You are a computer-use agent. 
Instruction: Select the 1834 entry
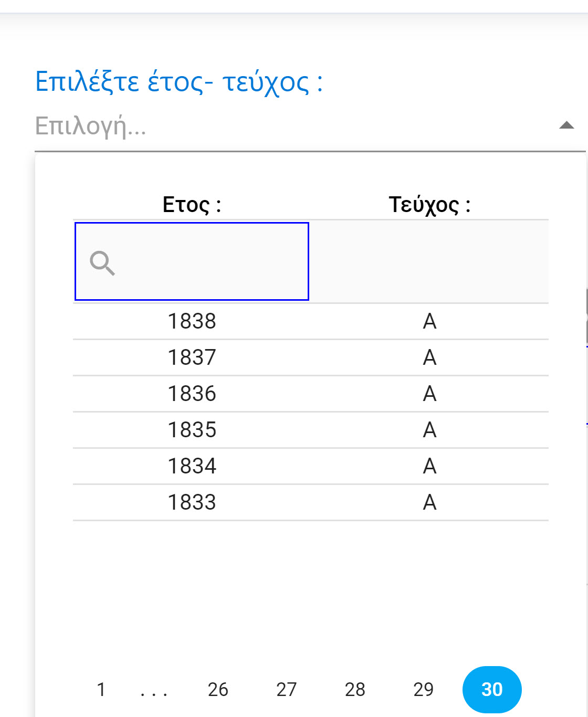click(x=192, y=466)
